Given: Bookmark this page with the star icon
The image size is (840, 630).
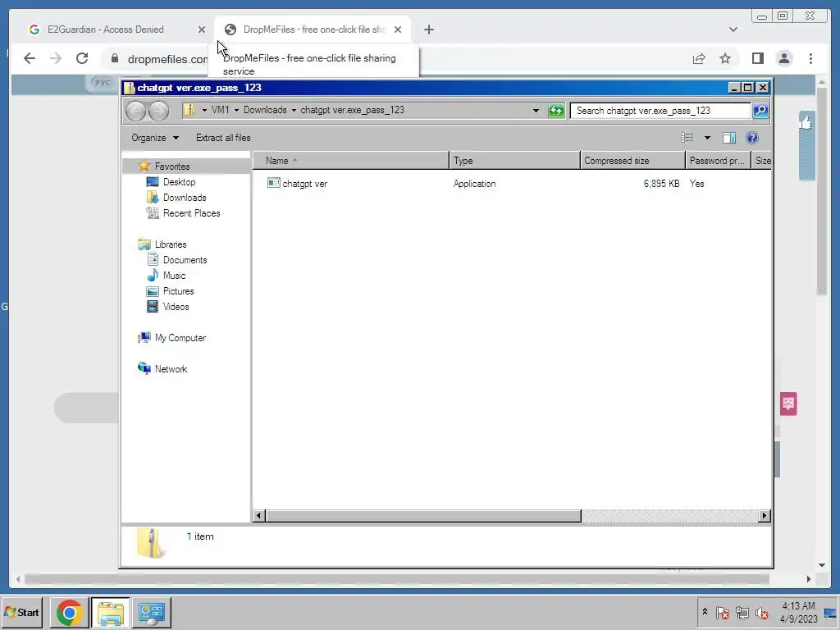Looking at the screenshot, I should tap(725, 58).
